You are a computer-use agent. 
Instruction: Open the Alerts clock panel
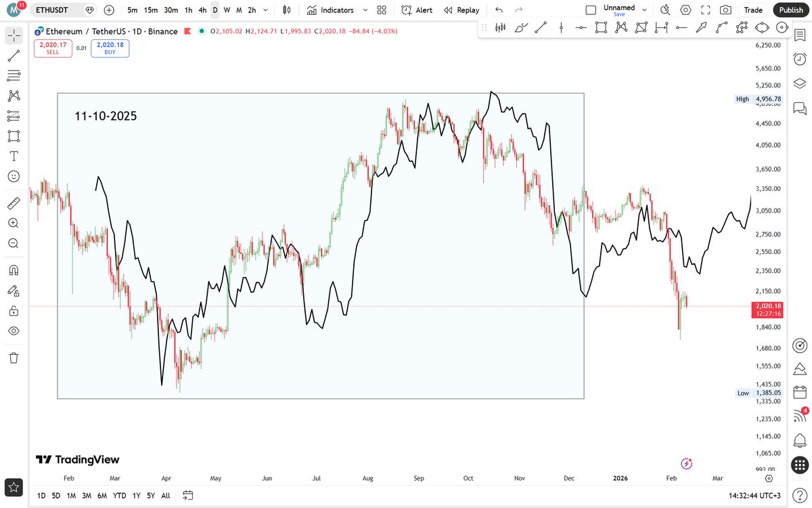coord(800,58)
